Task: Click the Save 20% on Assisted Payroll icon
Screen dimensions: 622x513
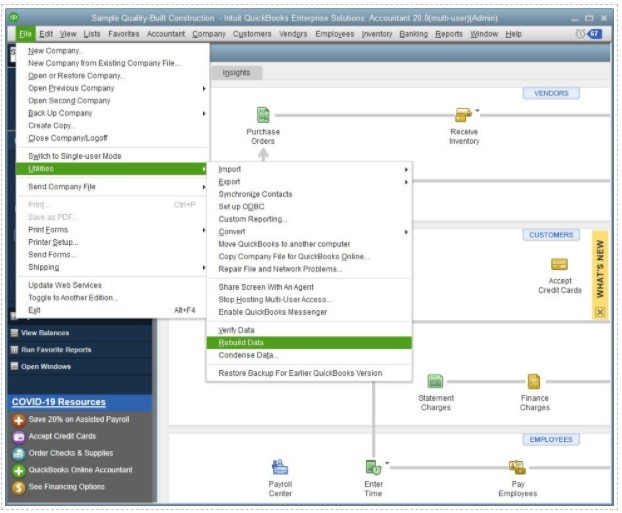Action: (19, 420)
